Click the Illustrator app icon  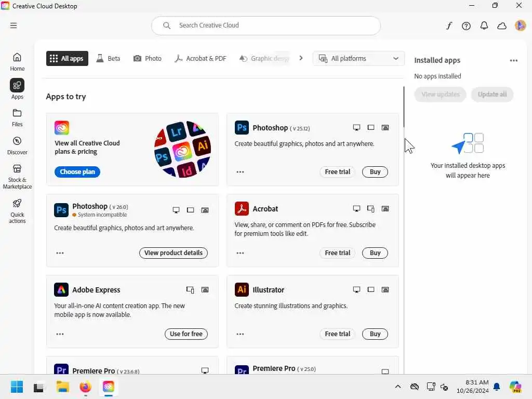(242, 289)
